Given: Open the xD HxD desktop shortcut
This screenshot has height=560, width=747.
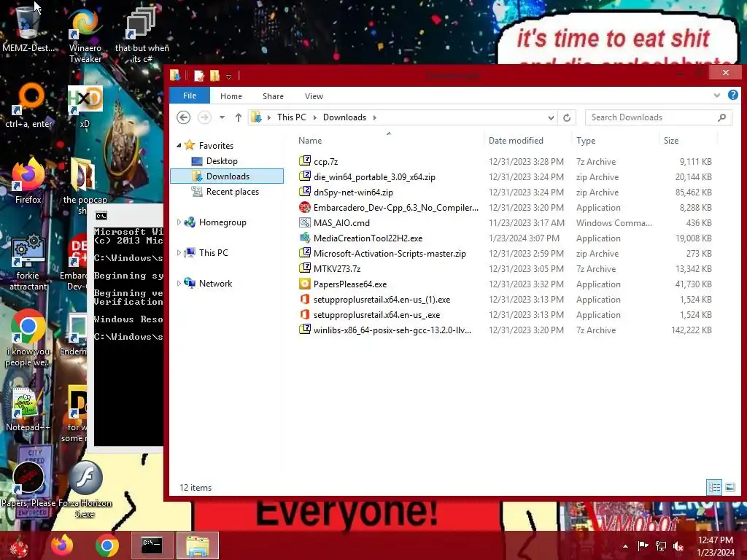Looking at the screenshot, I should (x=85, y=106).
